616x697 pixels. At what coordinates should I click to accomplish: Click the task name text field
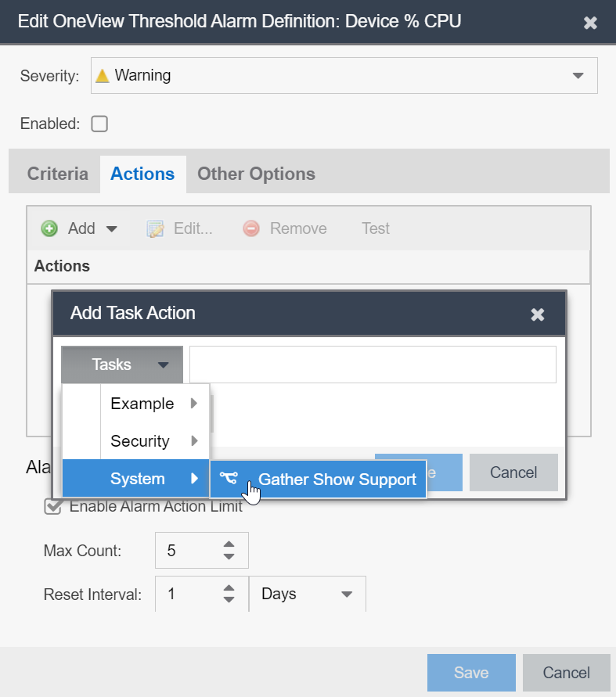coord(373,365)
